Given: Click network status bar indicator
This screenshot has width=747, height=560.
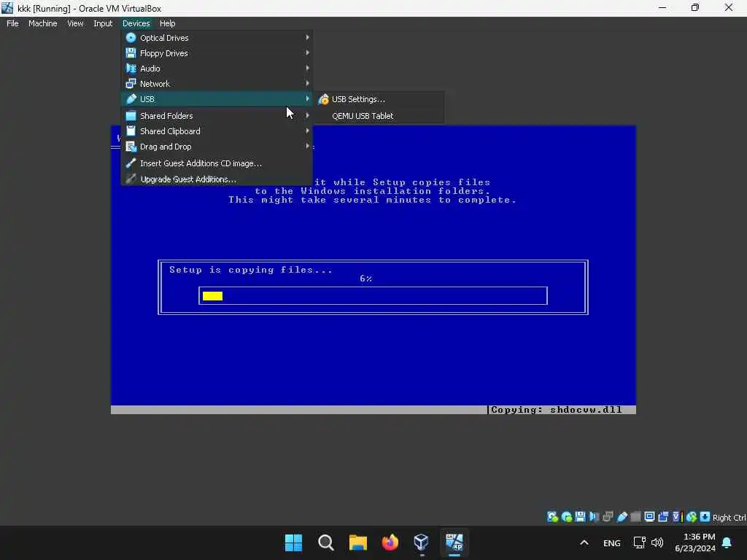Looking at the screenshot, I should (x=608, y=517).
